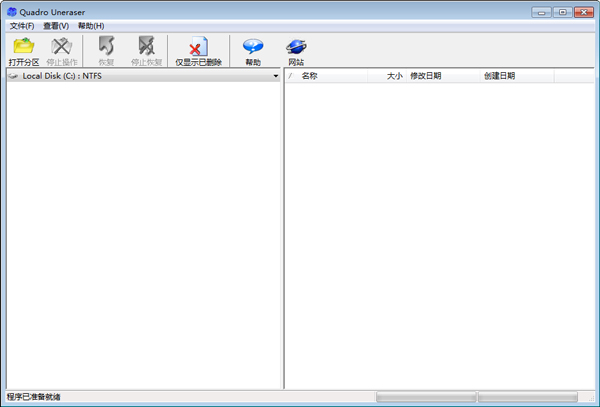Click the 停止恢复 (stop recovery) toolbar icon
Viewport: 600px width, 407px height.
click(x=147, y=46)
